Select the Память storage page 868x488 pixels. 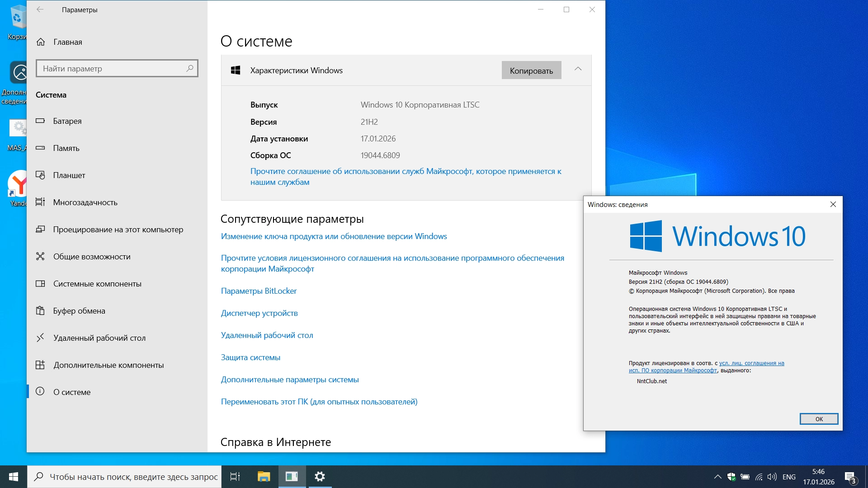point(66,148)
